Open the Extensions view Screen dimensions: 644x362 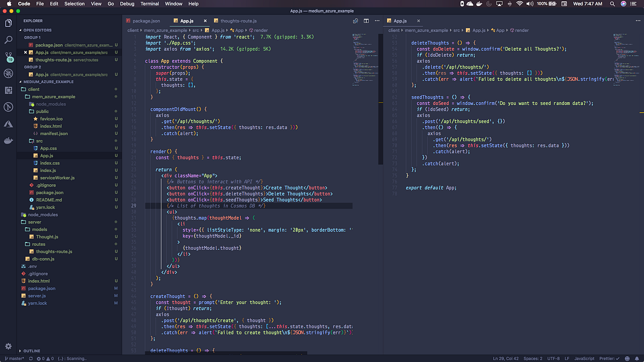click(x=8, y=90)
